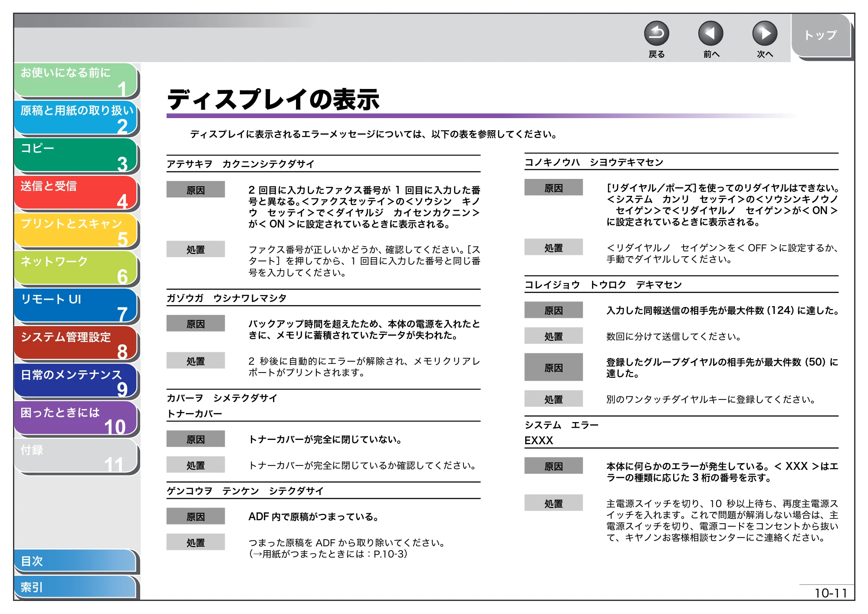Click heading システム エラー
The image size is (868, 614).
coord(562,425)
